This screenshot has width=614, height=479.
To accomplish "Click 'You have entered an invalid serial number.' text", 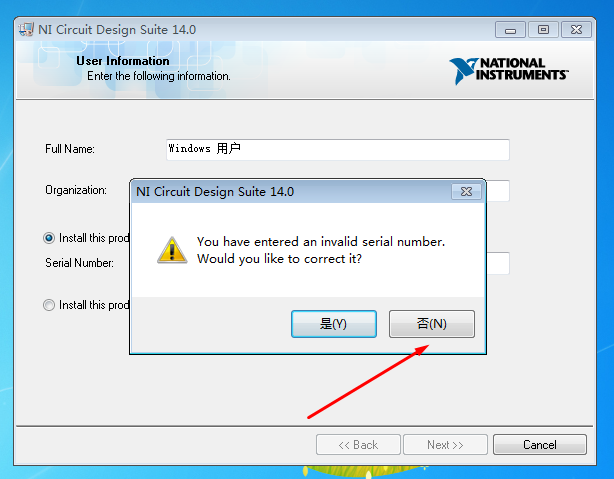I will (x=321, y=242).
